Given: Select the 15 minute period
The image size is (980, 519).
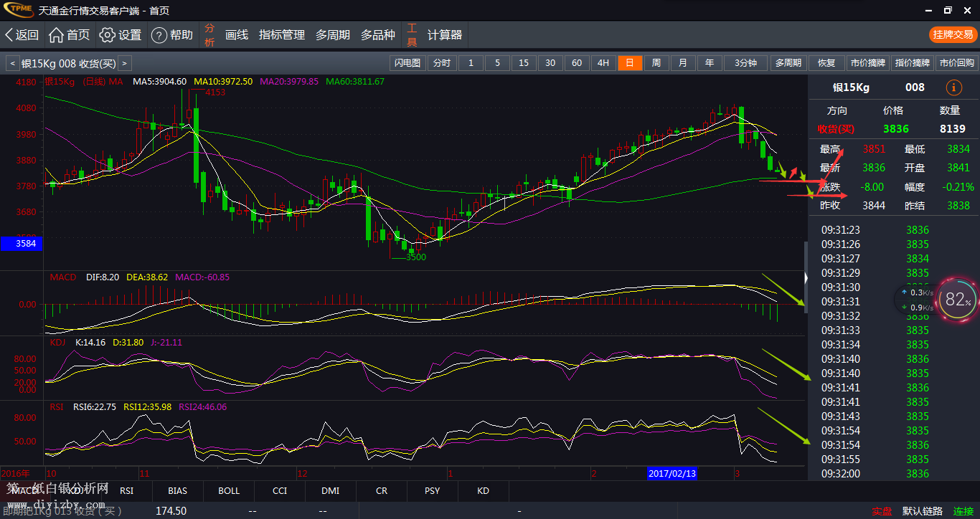Looking at the screenshot, I should [x=524, y=63].
